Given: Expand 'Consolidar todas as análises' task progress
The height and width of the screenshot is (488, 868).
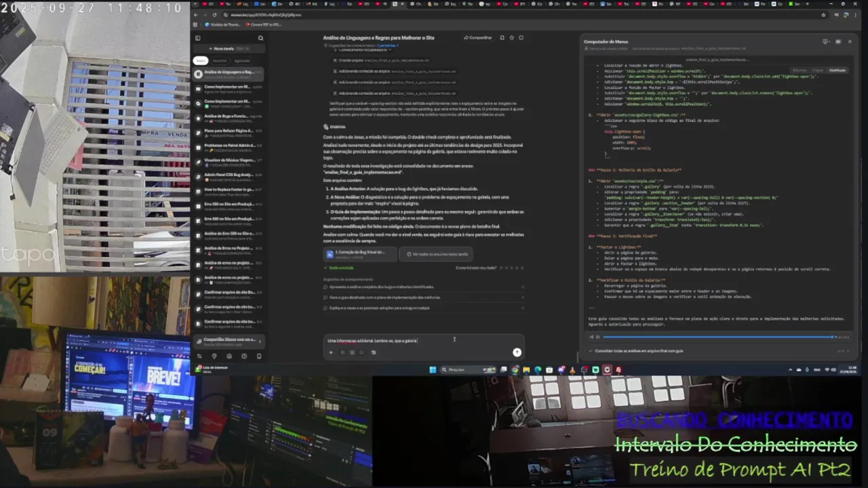Looking at the screenshot, I should pos(717,351).
